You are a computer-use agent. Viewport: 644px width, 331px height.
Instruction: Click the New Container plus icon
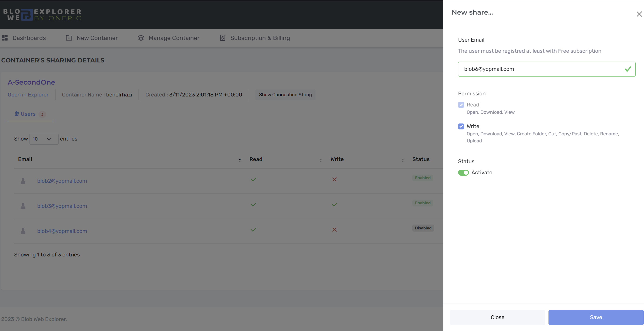[69, 38]
